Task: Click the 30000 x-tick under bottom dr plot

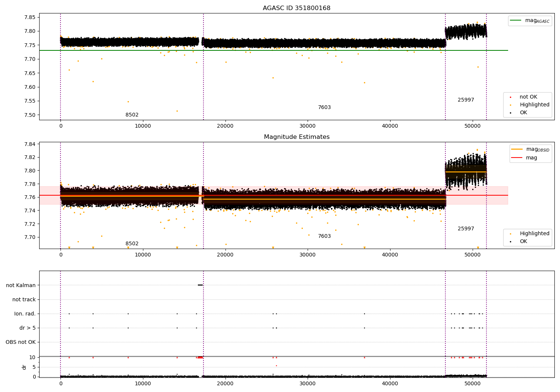Action: pyautogui.click(x=308, y=384)
